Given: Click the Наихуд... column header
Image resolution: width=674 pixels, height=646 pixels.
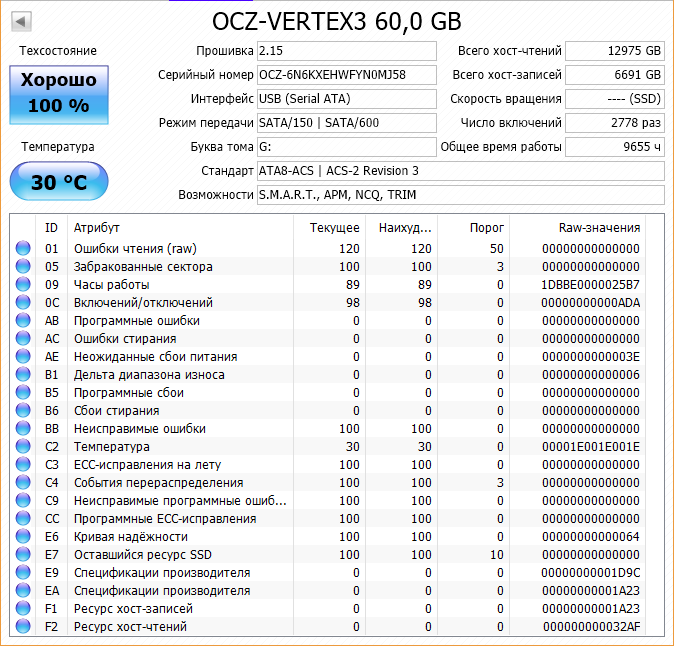Looking at the screenshot, I should [x=401, y=227].
